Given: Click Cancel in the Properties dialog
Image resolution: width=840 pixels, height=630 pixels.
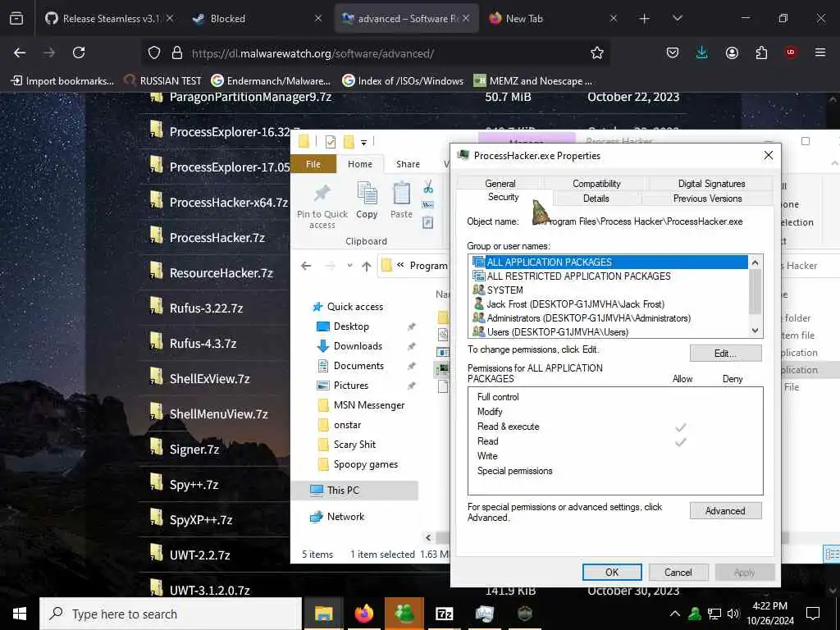Looking at the screenshot, I should (x=678, y=572).
